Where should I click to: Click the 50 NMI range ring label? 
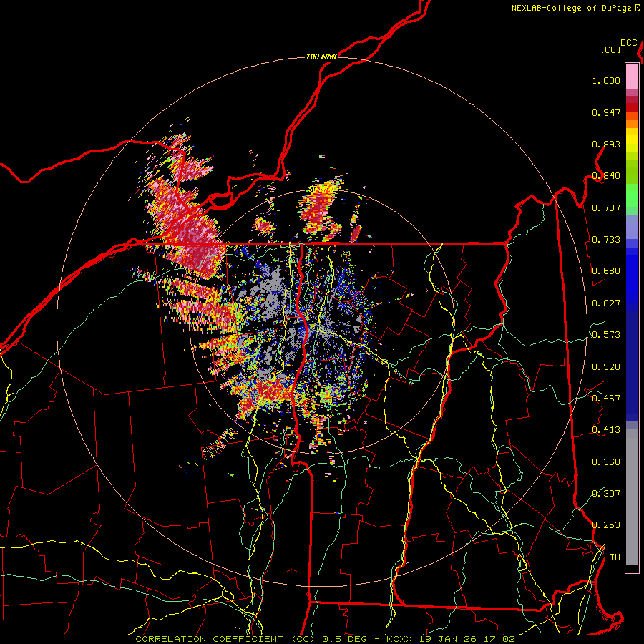pos(321,190)
